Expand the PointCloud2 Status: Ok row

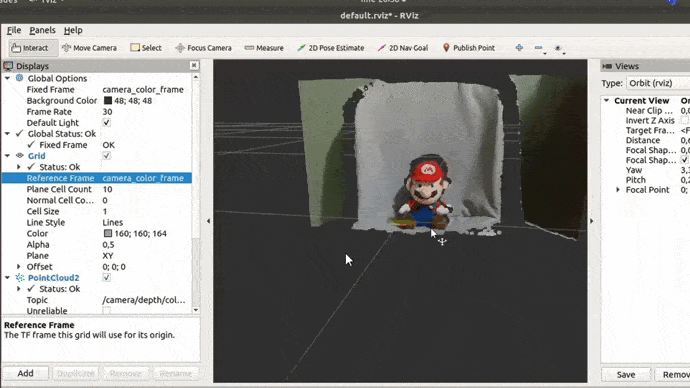click(18, 289)
